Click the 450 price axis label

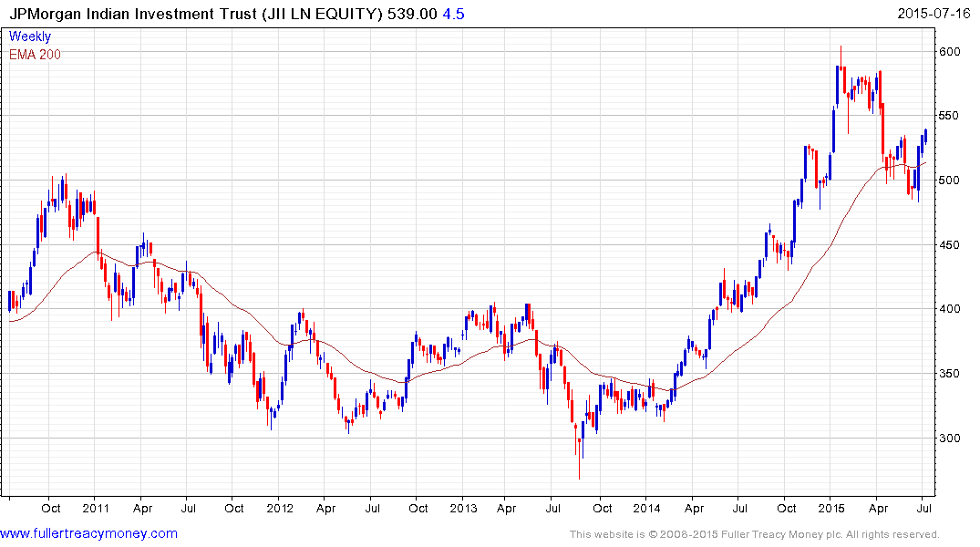(x=950, y=245)
